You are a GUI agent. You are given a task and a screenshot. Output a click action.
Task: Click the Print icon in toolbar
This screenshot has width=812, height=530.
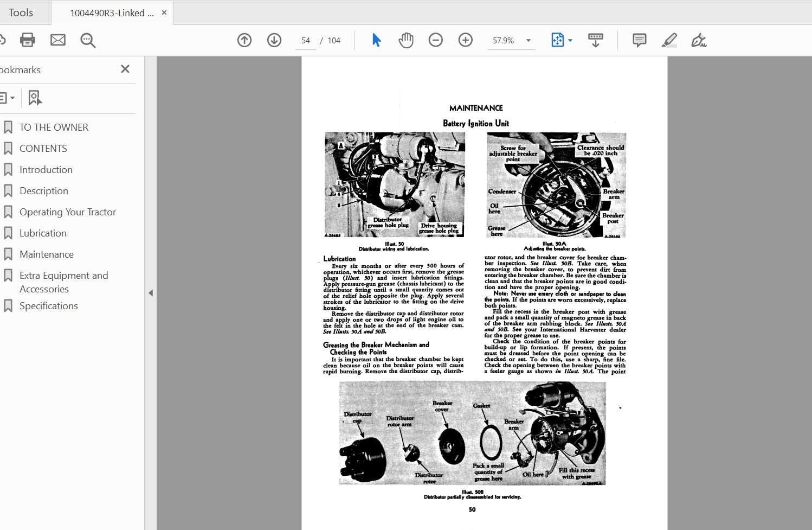[x=27, y=40]
